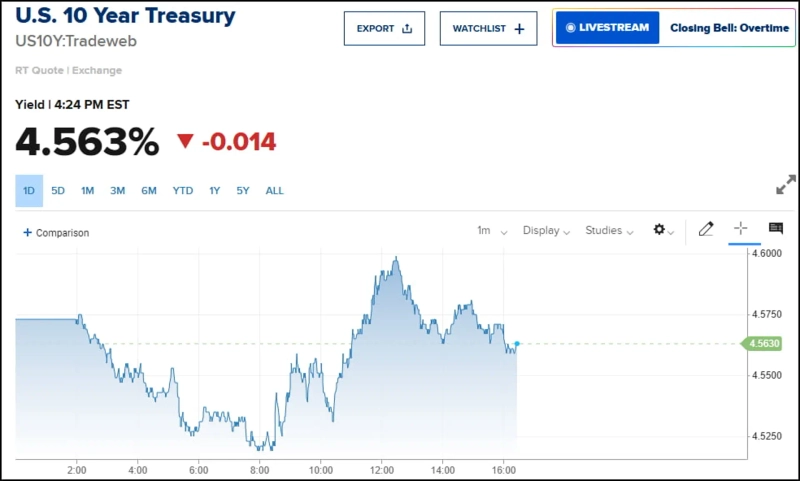This screenshot has width=800, height=481.
Task: Select the 1D time range
Action: (29, 190)
